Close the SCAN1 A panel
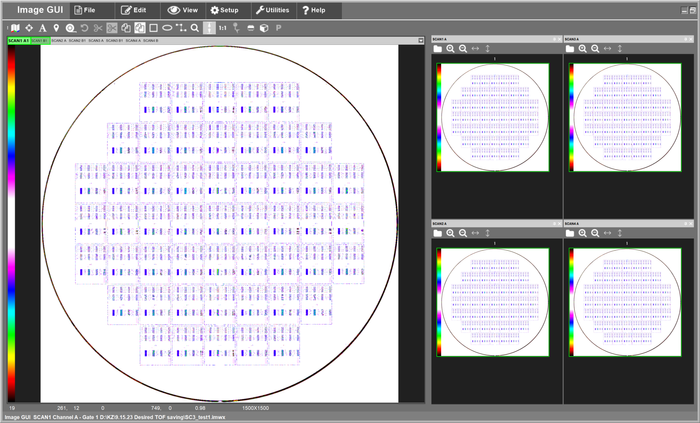Viewport: 700px width, 423px height. pos(560,39)
